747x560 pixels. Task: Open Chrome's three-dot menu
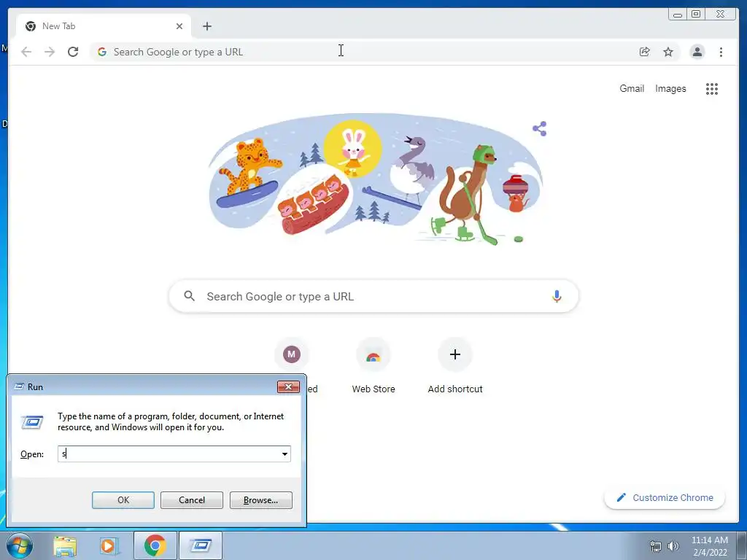pos(721,52)
